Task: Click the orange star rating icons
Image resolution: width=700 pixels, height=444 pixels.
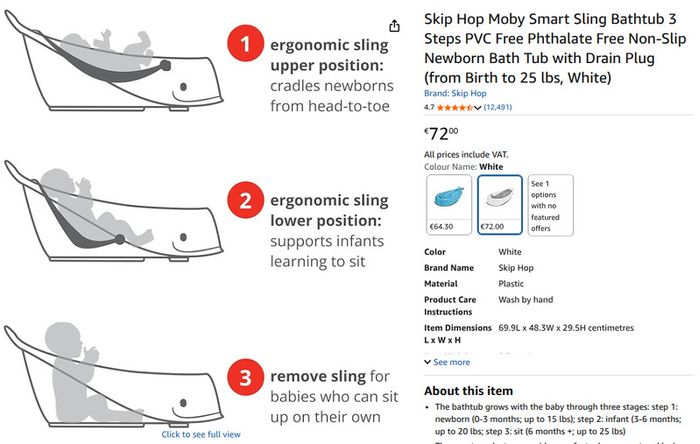Action: click(454, 108)
